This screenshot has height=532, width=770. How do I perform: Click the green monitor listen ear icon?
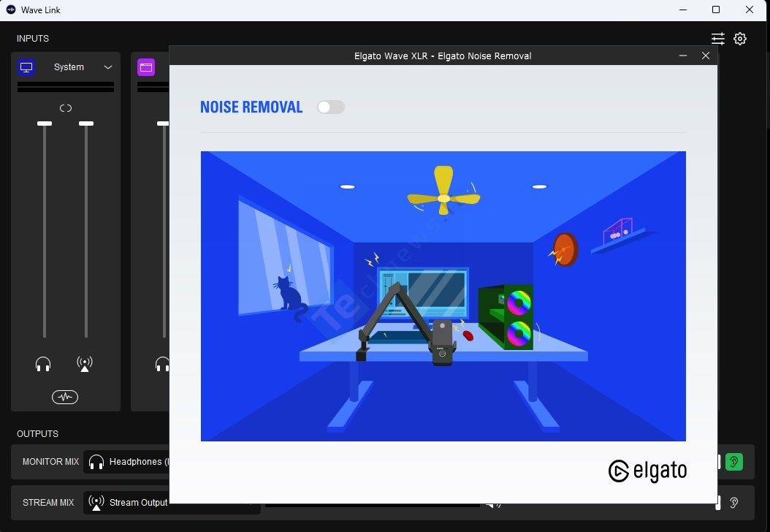click(733, 462)
